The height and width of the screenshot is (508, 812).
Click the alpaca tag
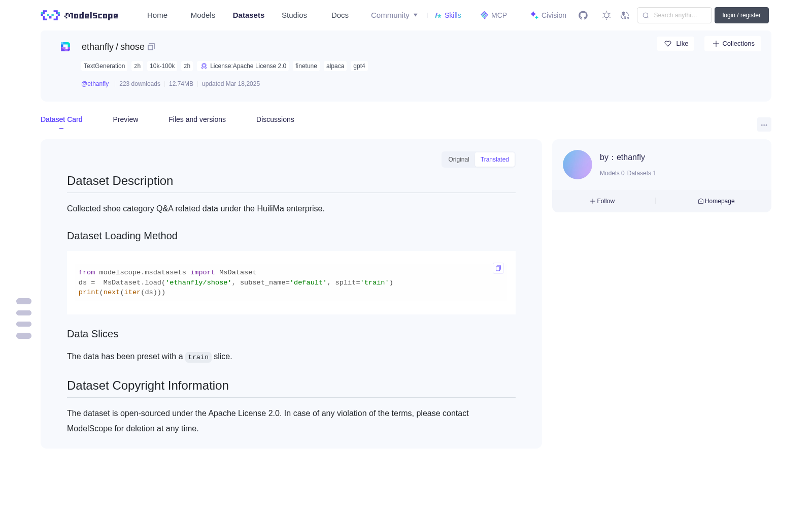tap(335, 66)
